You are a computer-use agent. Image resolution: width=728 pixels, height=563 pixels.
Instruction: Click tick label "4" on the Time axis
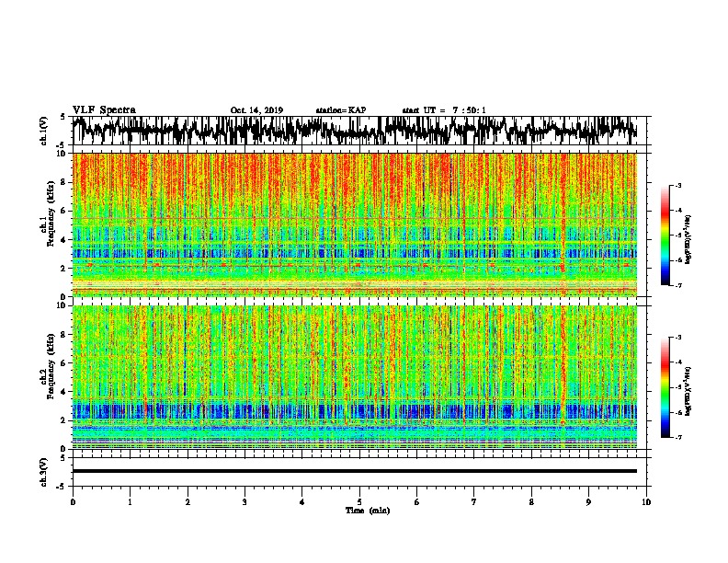[302, 502]
